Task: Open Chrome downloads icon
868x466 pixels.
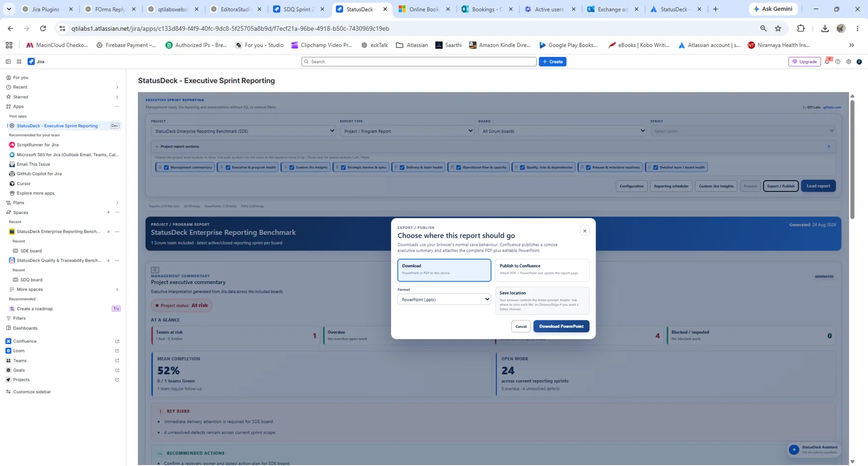Action: pyautogui.click(x=825, y=28)
